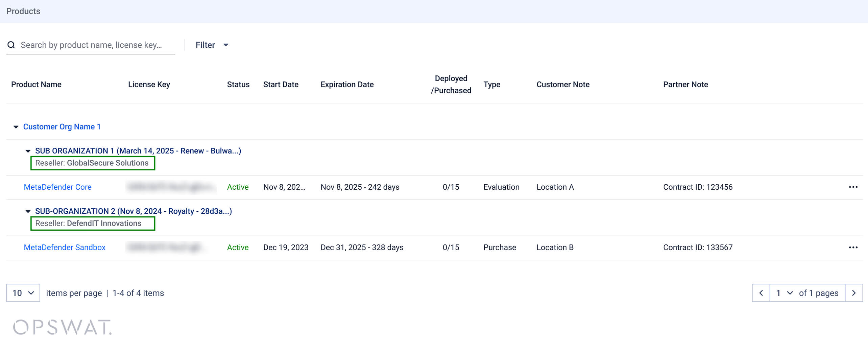The height and width of the screenshot is (352, 868).
Task: Collapse the SUB ORGANIZATION 1 section
Action: click(28, 151)
